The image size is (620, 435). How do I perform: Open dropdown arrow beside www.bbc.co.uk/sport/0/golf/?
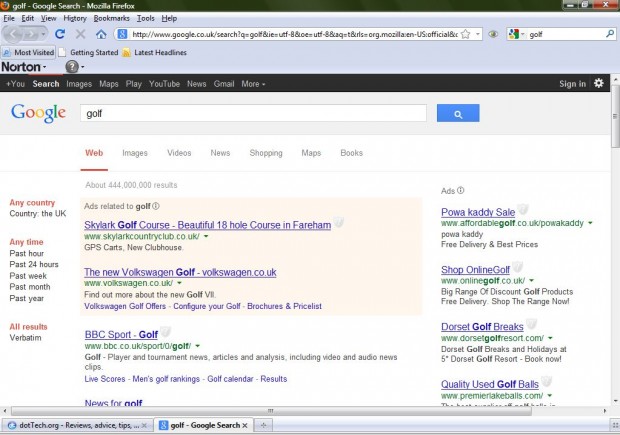coord(197,346)
